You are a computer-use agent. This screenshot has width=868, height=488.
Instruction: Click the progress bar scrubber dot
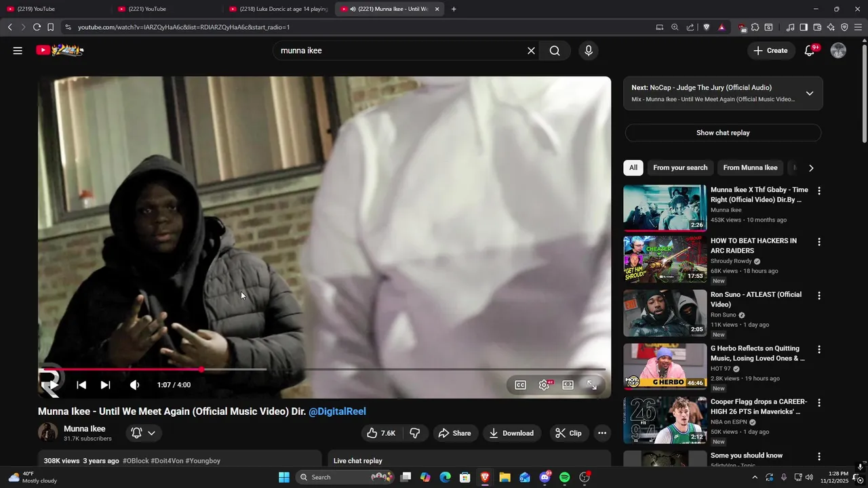[201, 369]
